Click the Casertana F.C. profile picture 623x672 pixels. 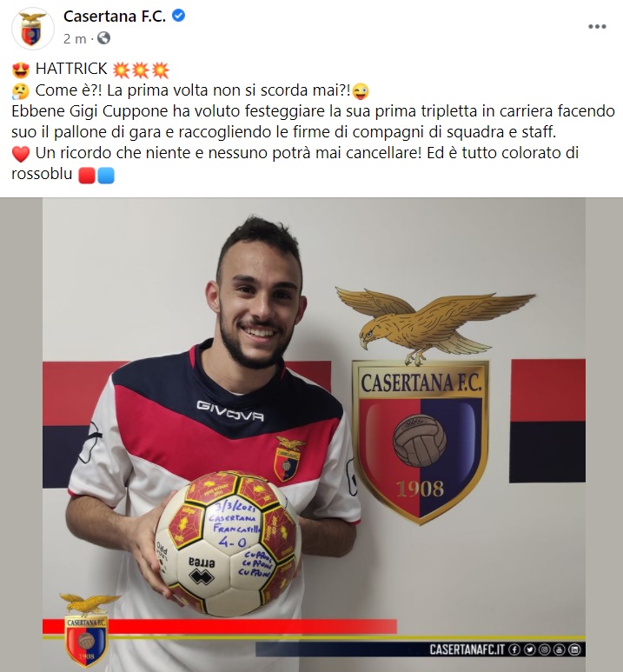click(x=32, y=29)
